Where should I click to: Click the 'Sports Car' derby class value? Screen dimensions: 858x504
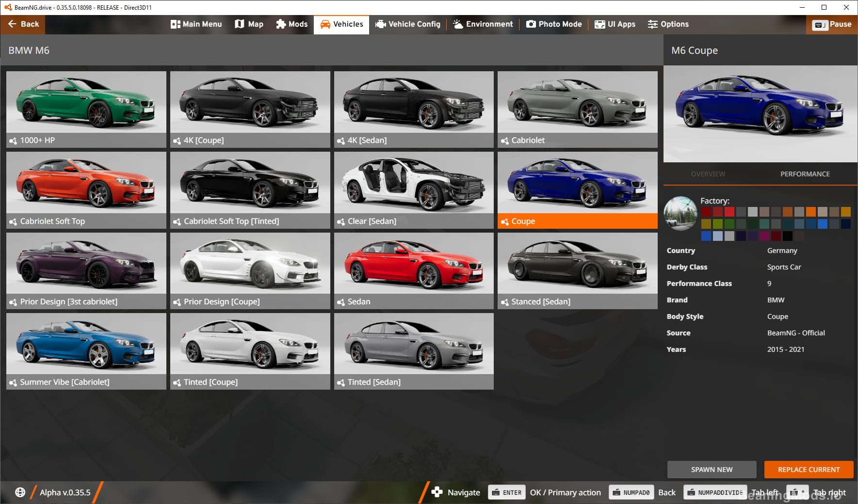(784, 267)
